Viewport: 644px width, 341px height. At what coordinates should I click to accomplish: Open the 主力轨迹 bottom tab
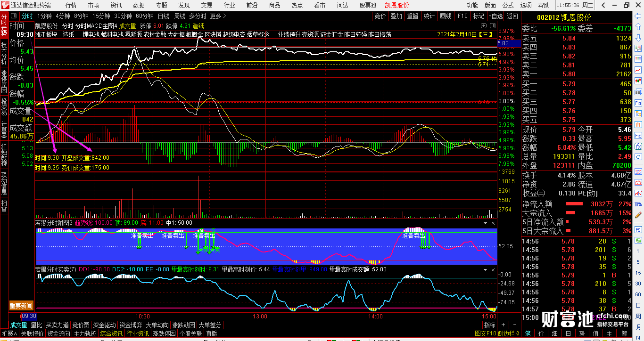[85, 333]
